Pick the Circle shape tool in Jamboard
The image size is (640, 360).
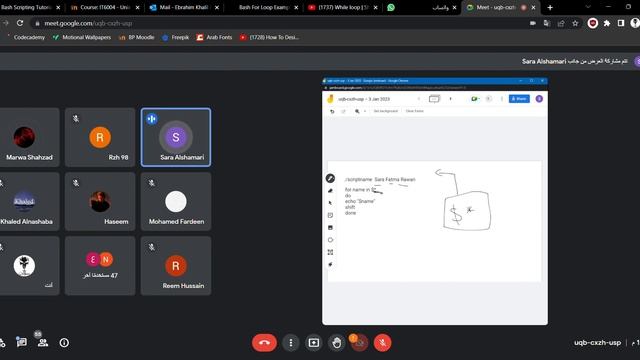(330, 240)
